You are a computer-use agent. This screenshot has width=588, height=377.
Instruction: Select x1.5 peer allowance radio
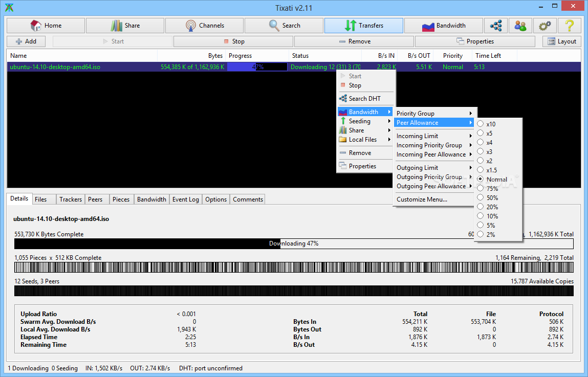click(x=480, y=170)
